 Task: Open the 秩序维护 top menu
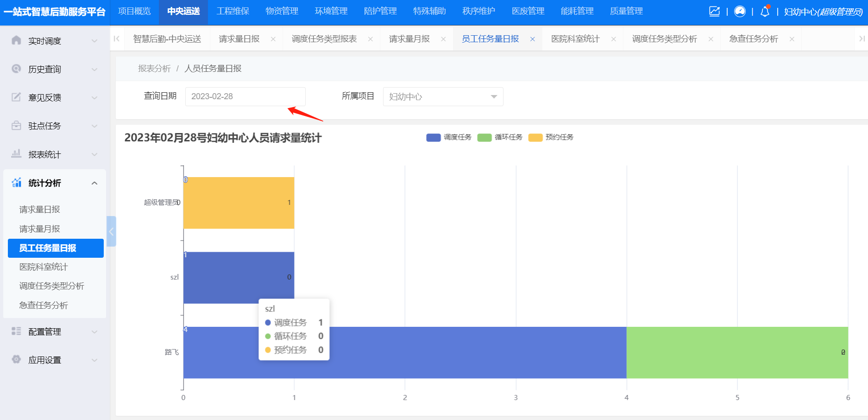(x=478, y=11)
